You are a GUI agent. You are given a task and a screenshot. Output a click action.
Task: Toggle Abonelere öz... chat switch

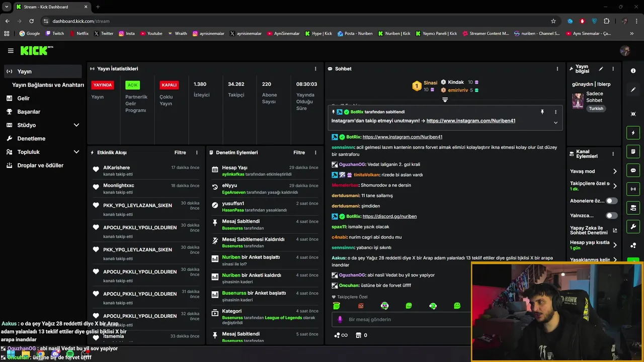coord(611,201)
